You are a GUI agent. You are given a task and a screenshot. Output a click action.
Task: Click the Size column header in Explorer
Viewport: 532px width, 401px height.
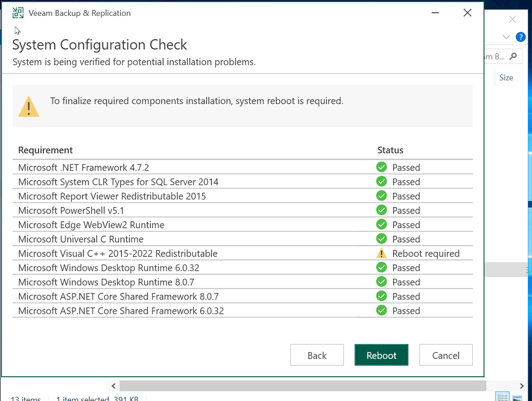[506, 78]
